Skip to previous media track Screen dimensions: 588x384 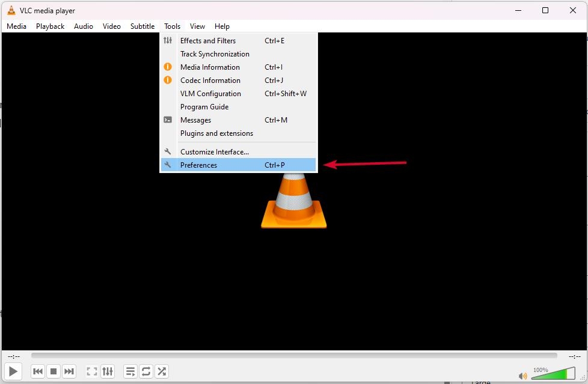[x=38, y=371]
